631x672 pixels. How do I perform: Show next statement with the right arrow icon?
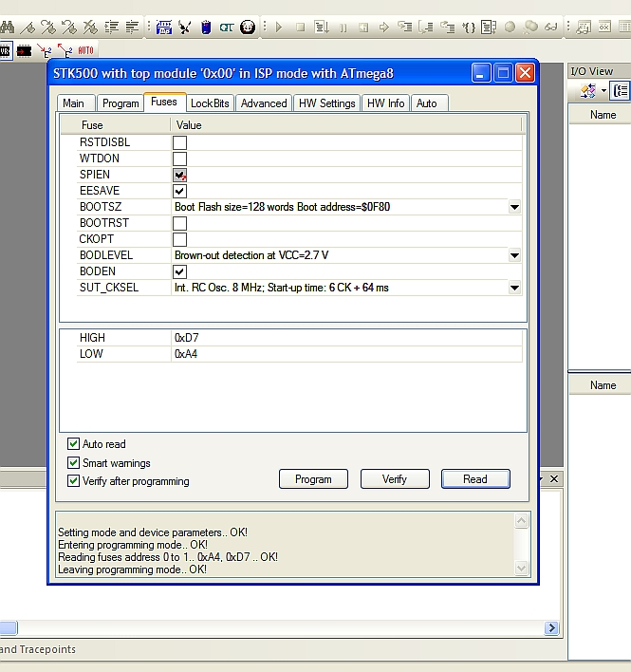pyautogui.click(x=384, y=28)
